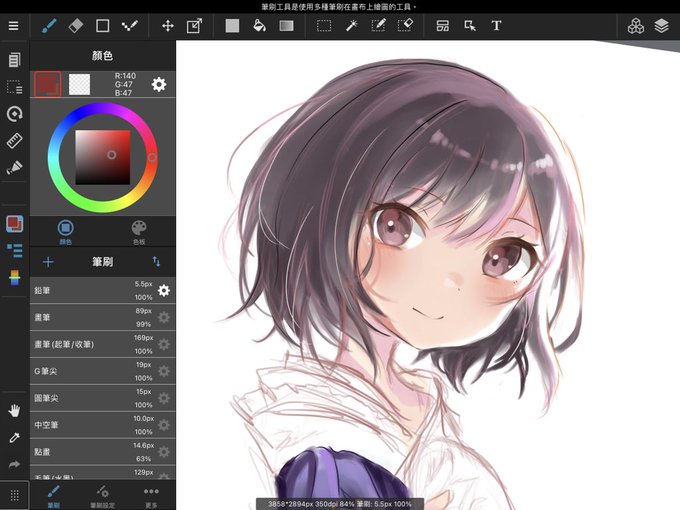
Task: Pick a shade in the saturation square
Action: coord(103,157)
